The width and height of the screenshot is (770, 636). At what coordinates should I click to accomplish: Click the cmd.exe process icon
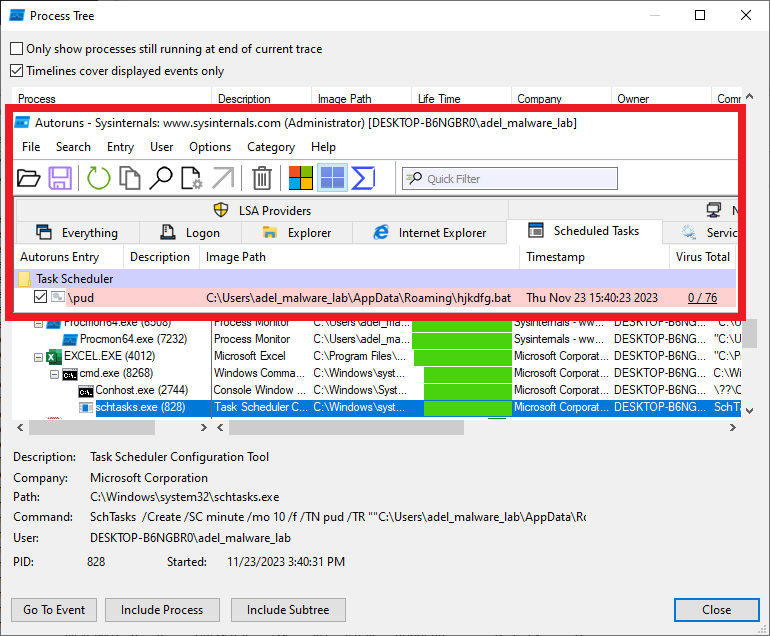[70, 375]
